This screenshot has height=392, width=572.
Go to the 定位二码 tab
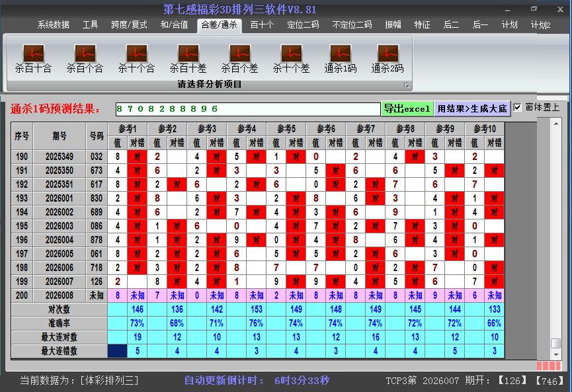(x=303, y=25)
